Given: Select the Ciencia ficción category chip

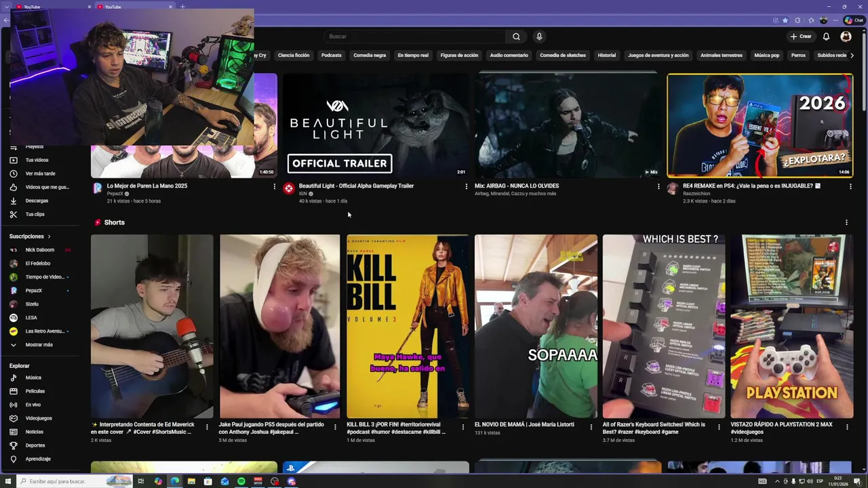Looking at the screenshot, I should (294, 56).
